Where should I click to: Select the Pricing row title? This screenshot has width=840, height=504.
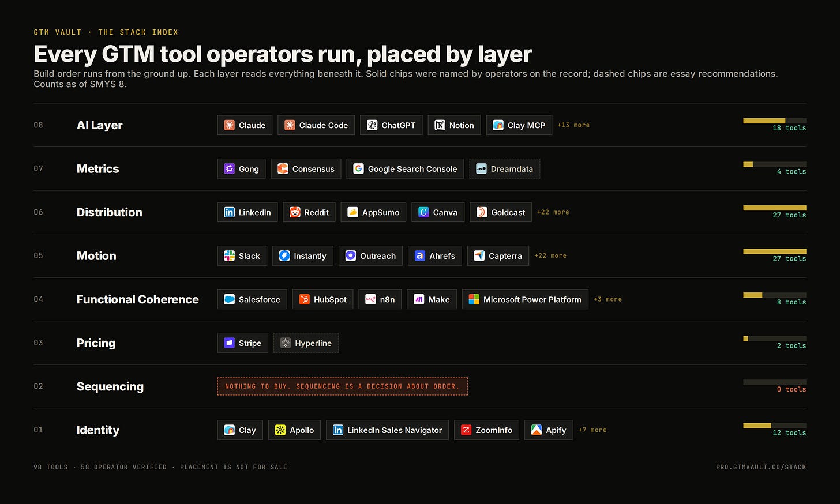pos(96,343)
